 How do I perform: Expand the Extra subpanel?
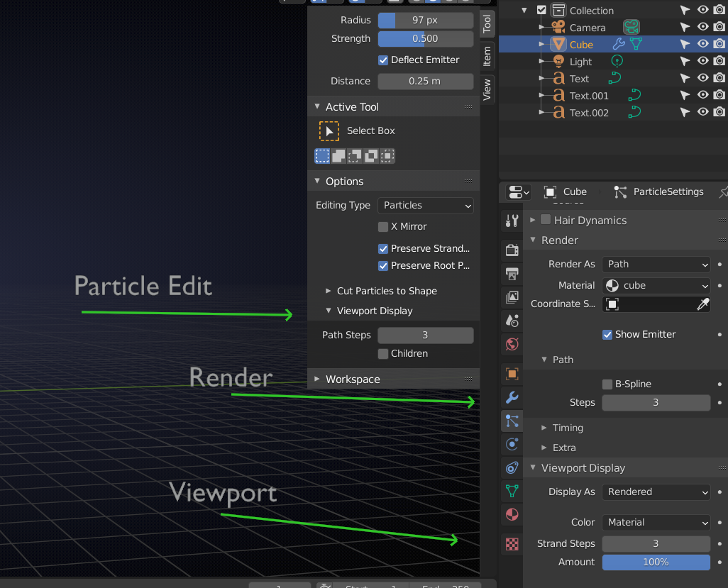click(544, 448)
